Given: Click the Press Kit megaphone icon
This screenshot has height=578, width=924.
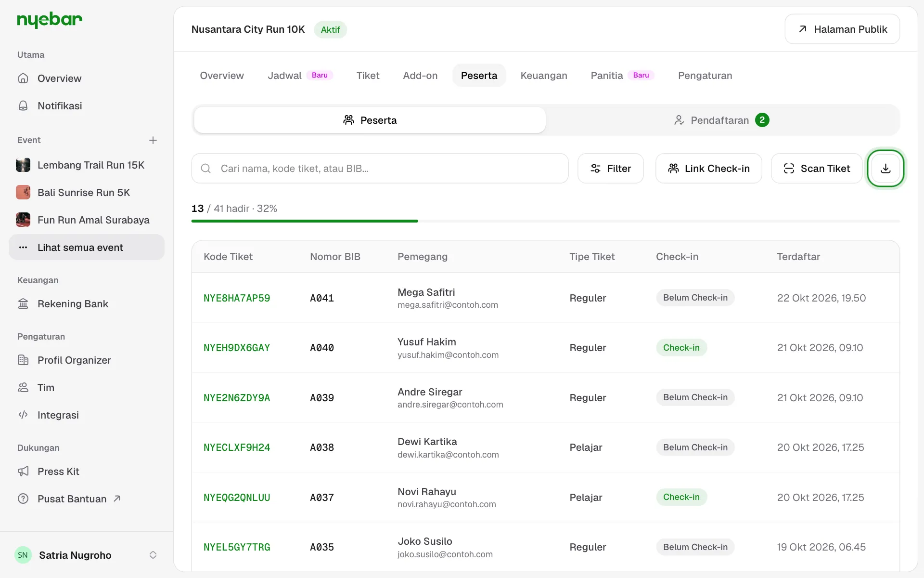Looking at the screenshot, I should point(23,472).
